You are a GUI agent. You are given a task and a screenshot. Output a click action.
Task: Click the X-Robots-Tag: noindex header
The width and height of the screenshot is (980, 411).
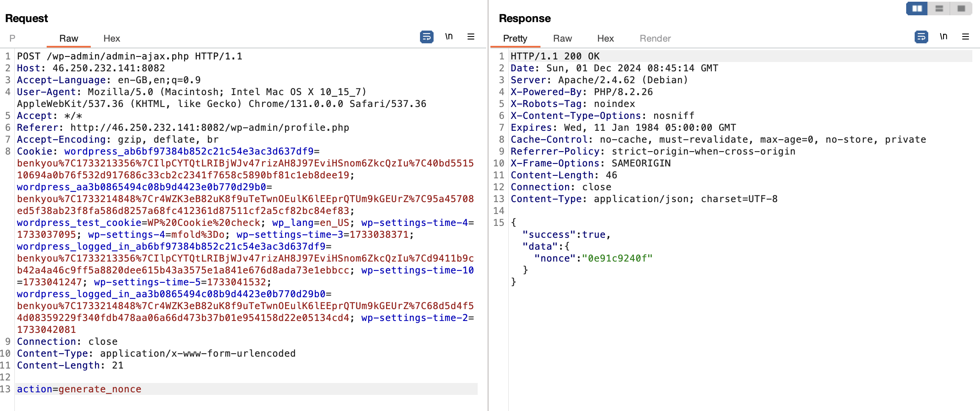573,104
